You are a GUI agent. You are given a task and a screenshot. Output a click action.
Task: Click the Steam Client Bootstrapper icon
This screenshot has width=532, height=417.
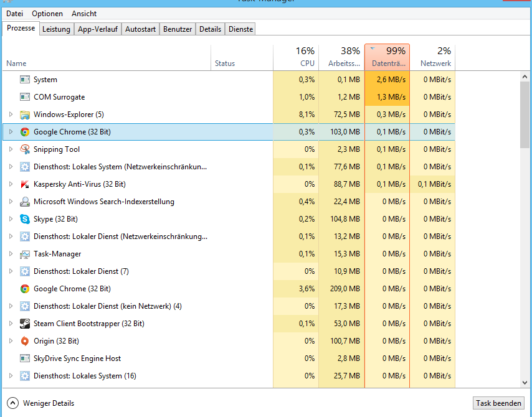point(25,324)
